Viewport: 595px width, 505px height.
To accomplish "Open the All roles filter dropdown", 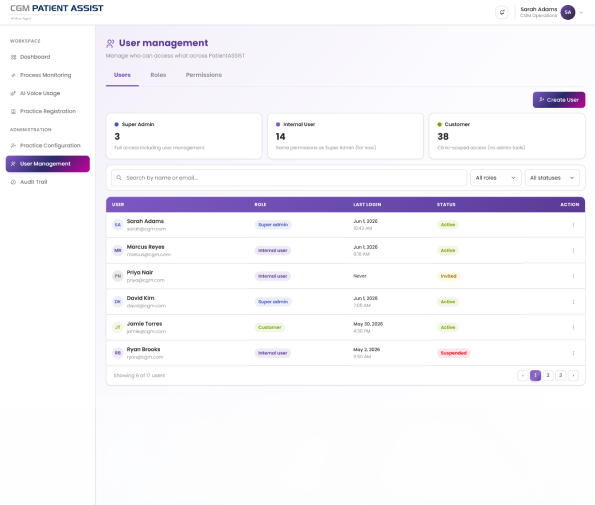I will click(x=496, y=178).
